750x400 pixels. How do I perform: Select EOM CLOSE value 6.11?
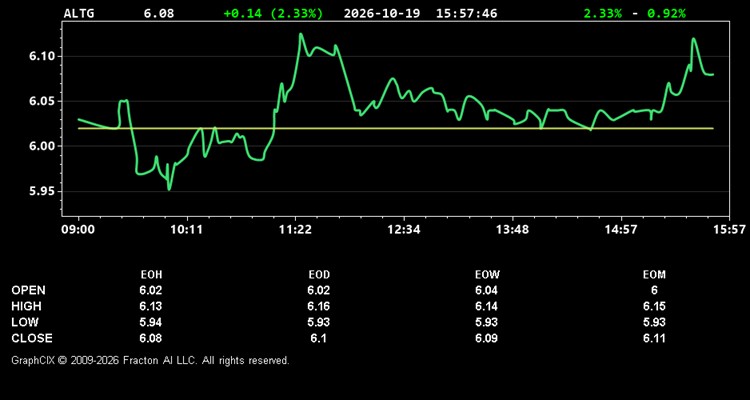point(654,338)
